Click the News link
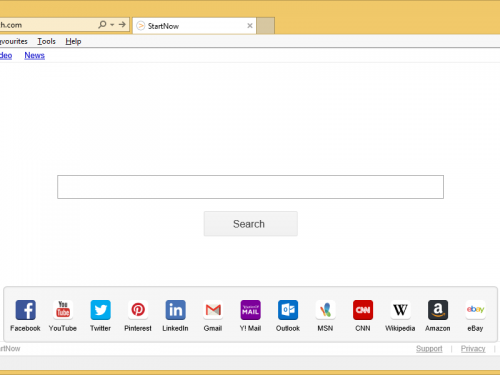This screenshot has width=500, height=375. pyautogui.click(x=34, y=55)
